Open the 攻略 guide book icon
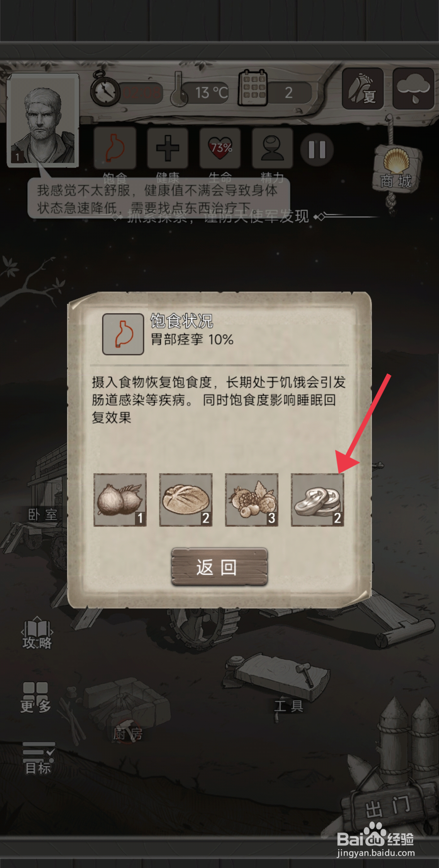This screenshot has width=439, height=868. point(37,633)
